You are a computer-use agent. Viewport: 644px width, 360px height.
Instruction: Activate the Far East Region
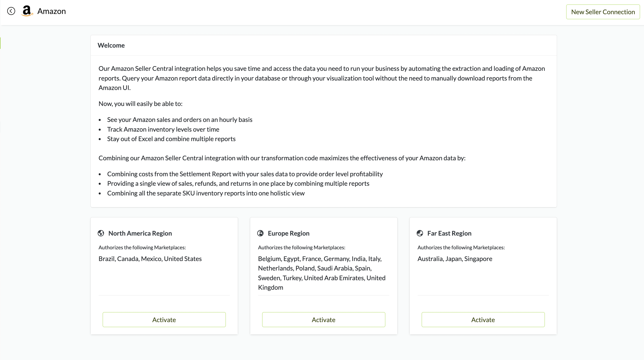tap(483, 320)
